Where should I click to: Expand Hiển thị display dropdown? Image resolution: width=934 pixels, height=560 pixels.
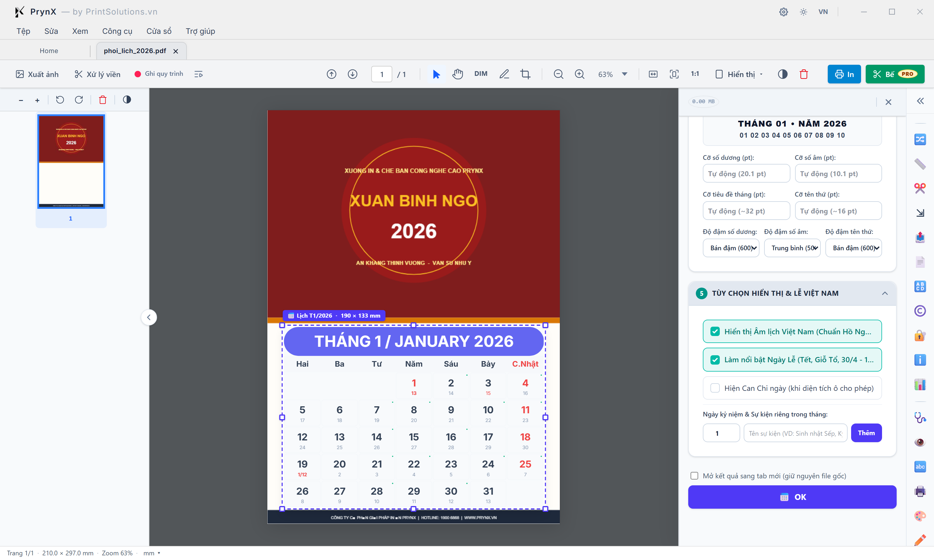click(x=739, y=74)
